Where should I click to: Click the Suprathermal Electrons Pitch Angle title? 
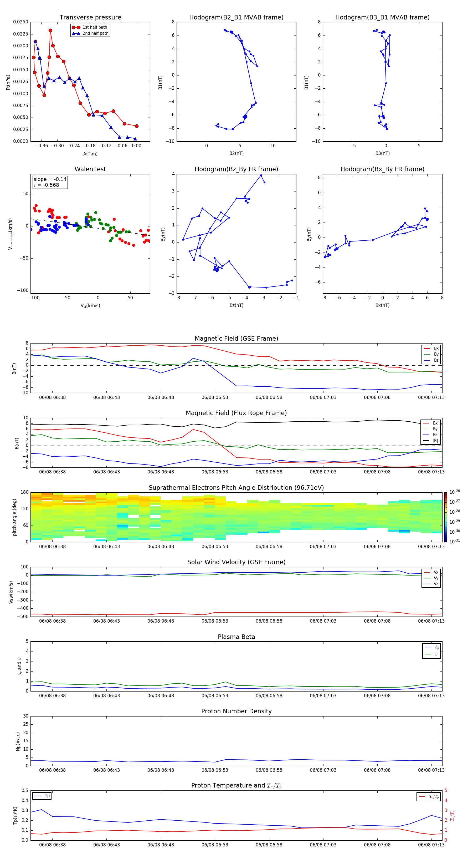(236, 488)
